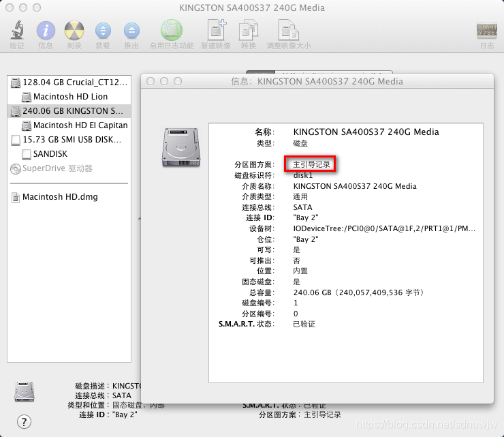The image size is (504, 437).
Task: Click the SANDISK volume icon
Action: (x=27, y=154)
